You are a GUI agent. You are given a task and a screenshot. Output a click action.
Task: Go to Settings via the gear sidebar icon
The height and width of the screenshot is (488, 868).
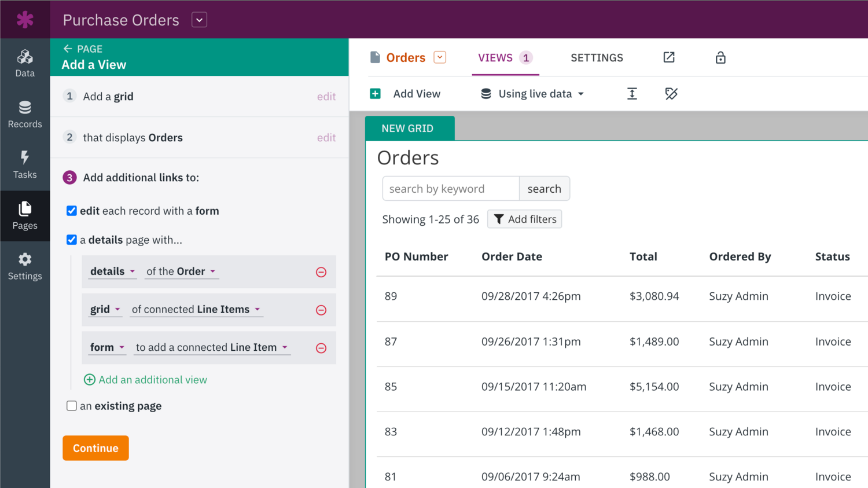tap(25, 266)
